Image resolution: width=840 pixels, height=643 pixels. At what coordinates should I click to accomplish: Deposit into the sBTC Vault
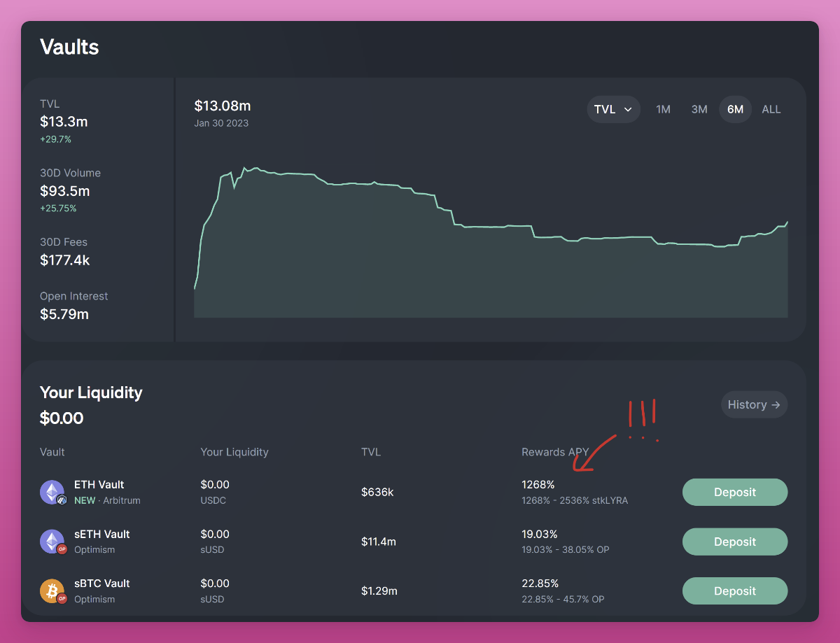coord(734,591)
